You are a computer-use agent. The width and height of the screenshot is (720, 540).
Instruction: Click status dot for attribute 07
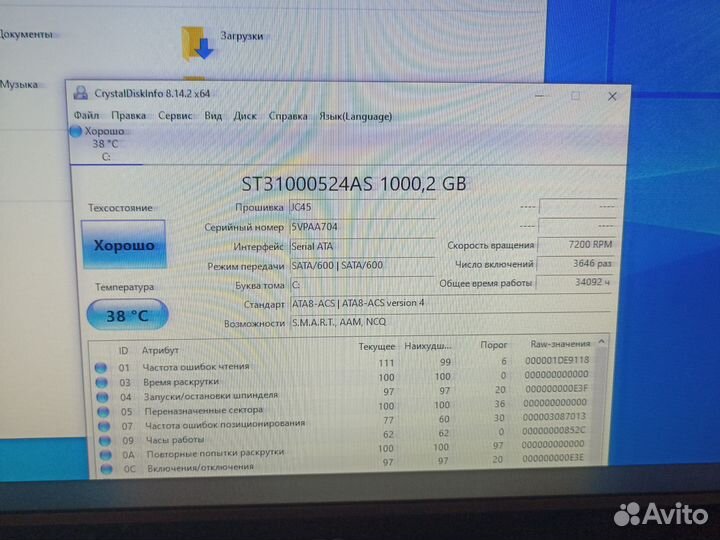104,426
